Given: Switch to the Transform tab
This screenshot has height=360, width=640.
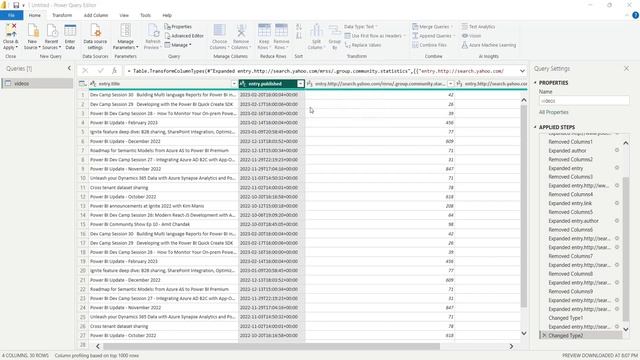Looking at the screenshot, I should tap(62, 15).
